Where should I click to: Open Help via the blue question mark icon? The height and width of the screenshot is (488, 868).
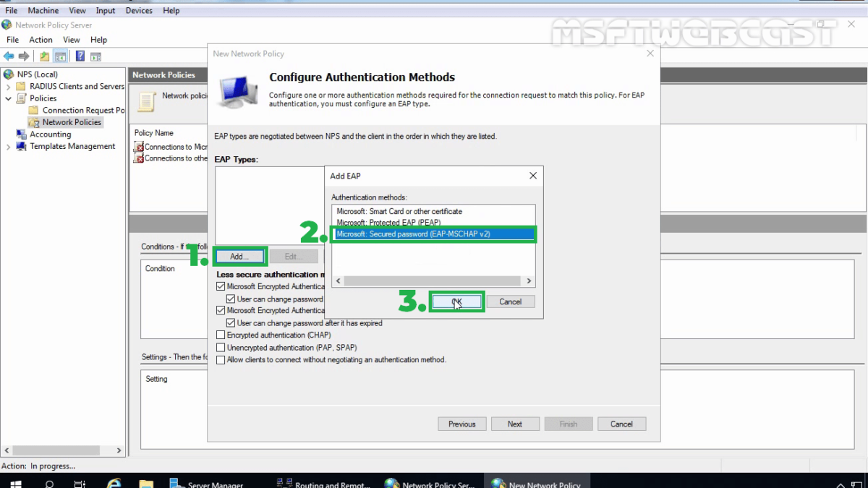pyautogui.click(x=80, y=56)
